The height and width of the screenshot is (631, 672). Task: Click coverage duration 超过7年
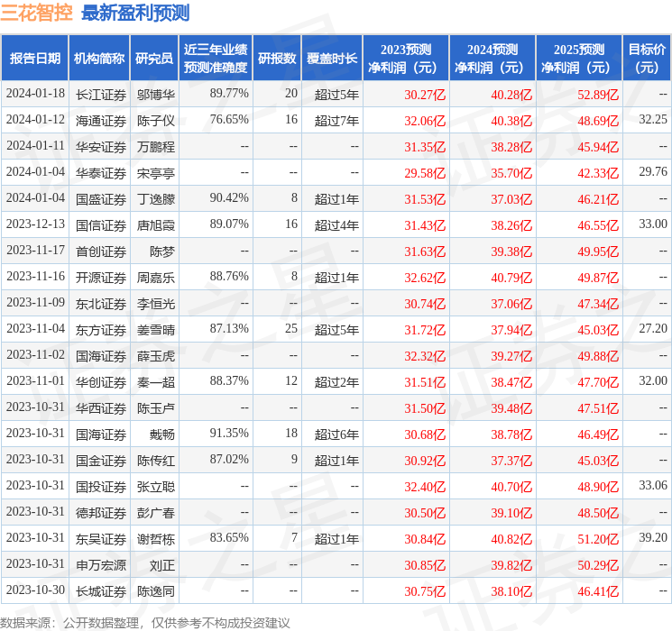(x=336, y=121)
